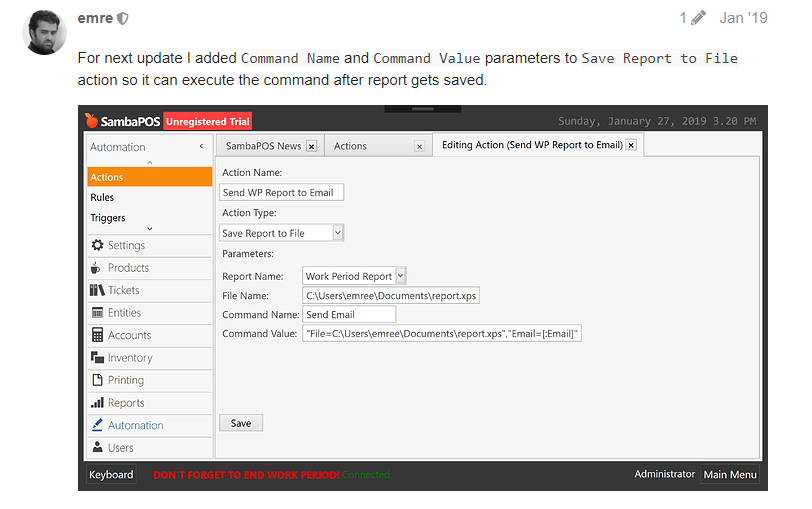812x509 pixels.
Task: Open Tickets section icon
Action: [x=97, y=290]
